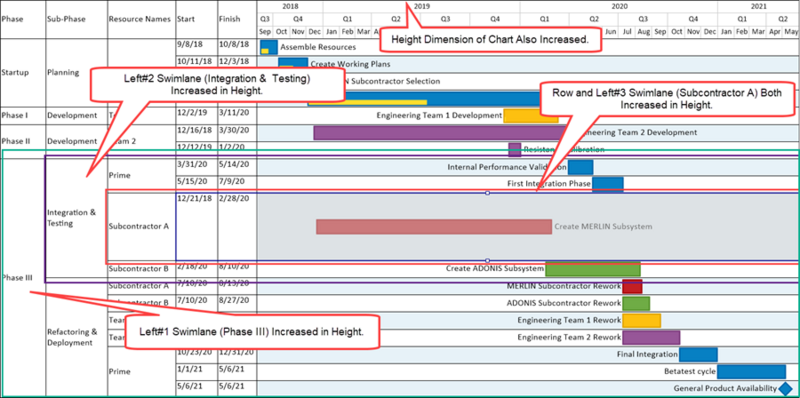Click the tall Subcontractor A resource cell
This screenshot has height=398, width=800.
point(141,227)
